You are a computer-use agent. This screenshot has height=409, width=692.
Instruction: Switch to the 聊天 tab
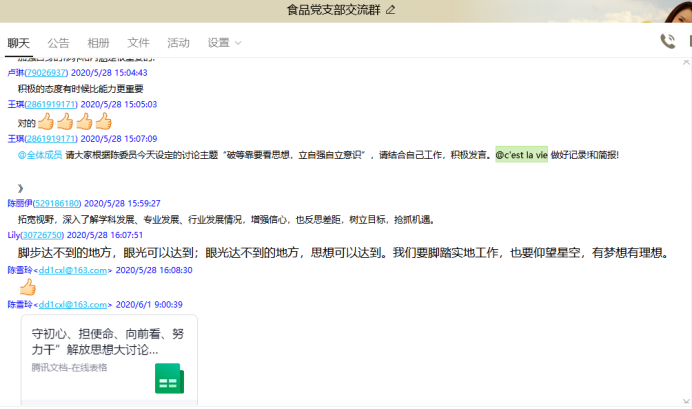18,43
